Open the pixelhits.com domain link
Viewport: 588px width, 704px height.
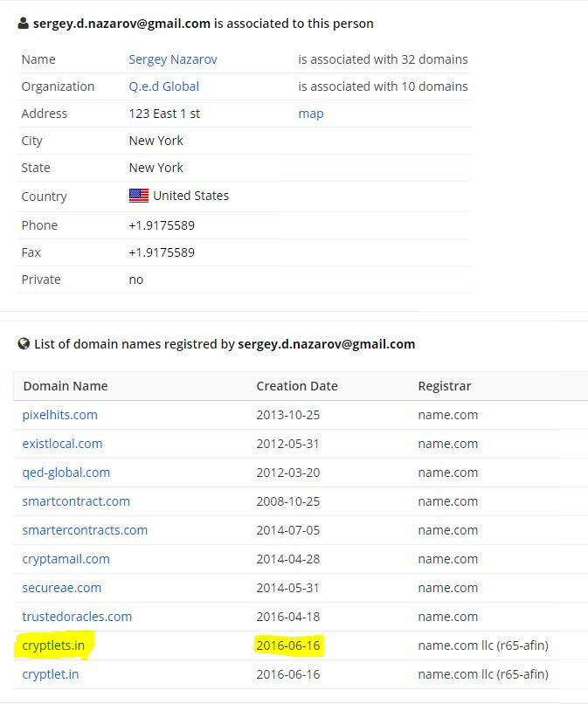tap(59, 415)
